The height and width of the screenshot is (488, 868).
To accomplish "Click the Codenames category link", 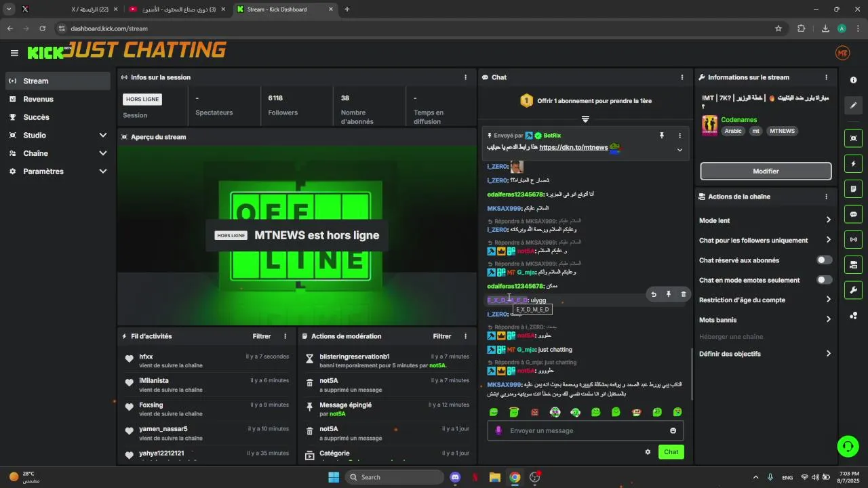I will click(738, 120).
